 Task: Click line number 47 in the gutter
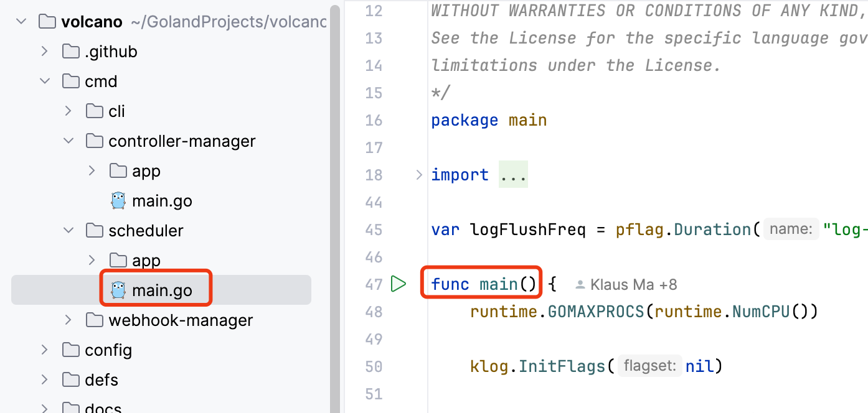[373, 283]
